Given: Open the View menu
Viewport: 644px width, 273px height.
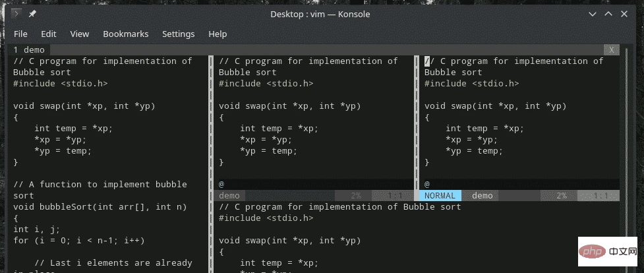Looking at the screenshot, I should click(x=79, y=34).
